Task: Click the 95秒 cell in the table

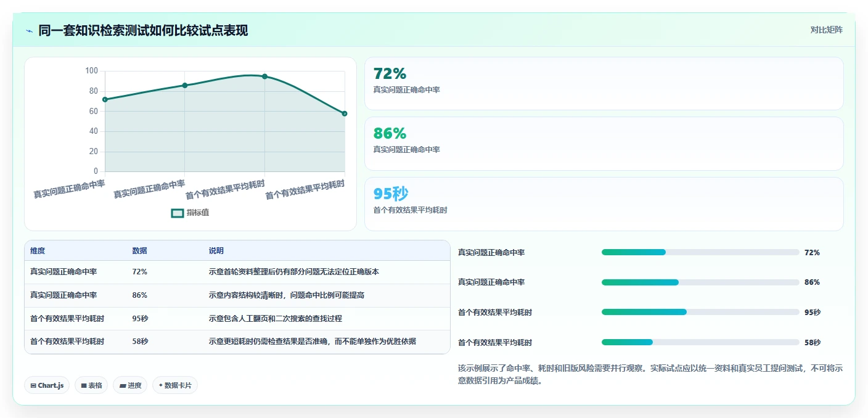Action: point(140,319)
